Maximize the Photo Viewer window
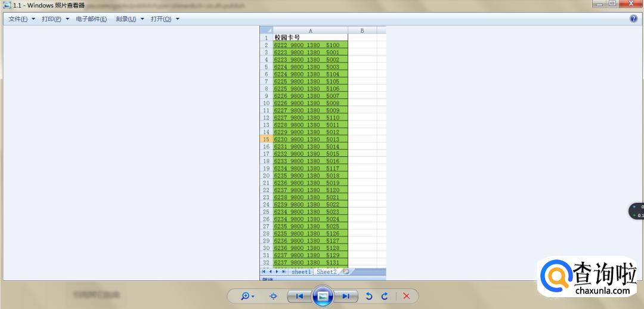Image resolution: width=644 pixels, height=309 pixels. coord(612,4)
